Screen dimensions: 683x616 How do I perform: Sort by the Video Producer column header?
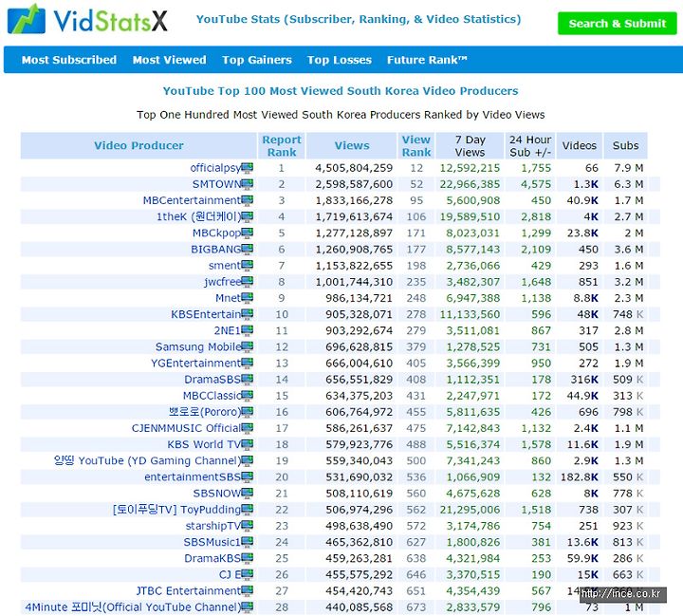[x=138, y=145]
